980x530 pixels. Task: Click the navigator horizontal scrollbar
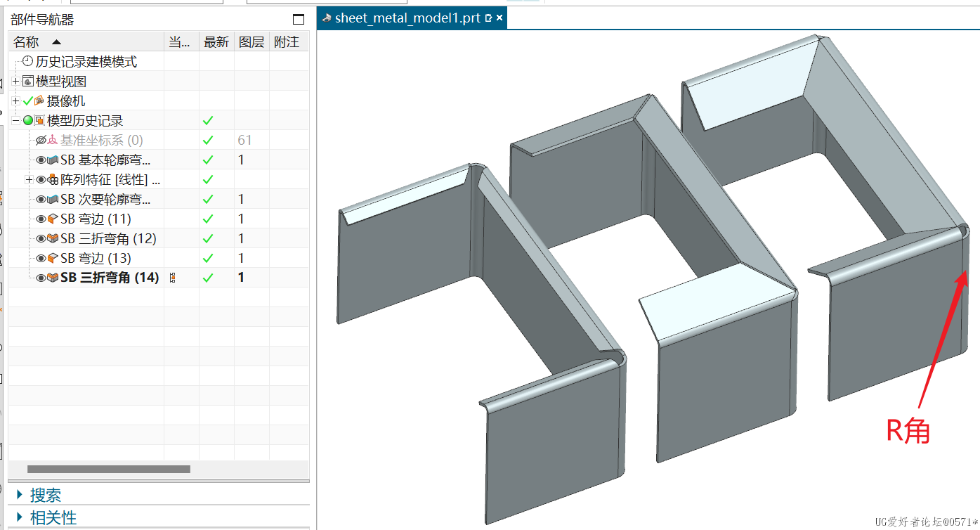pos(109,469)
